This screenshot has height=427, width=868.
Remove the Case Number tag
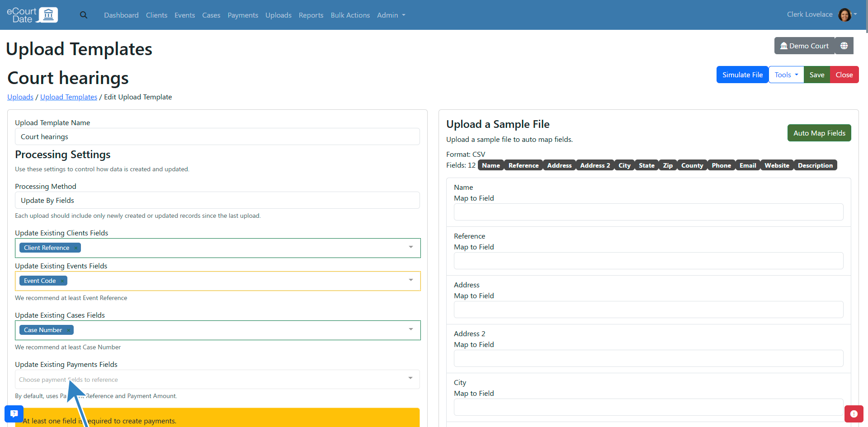69,330
